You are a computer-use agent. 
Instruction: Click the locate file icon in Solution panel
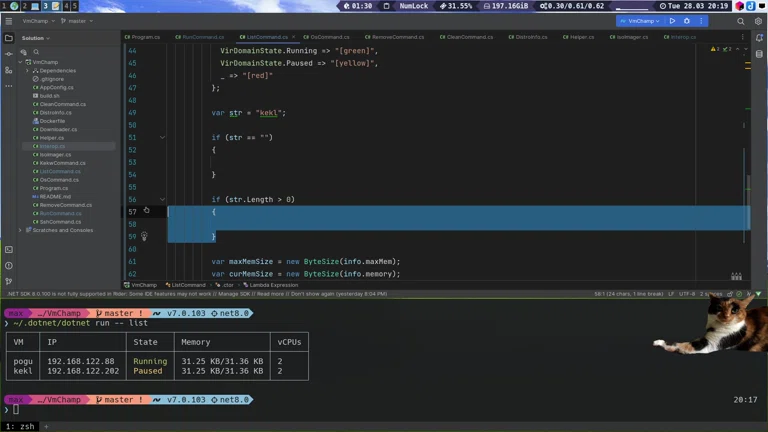(24, 52)
